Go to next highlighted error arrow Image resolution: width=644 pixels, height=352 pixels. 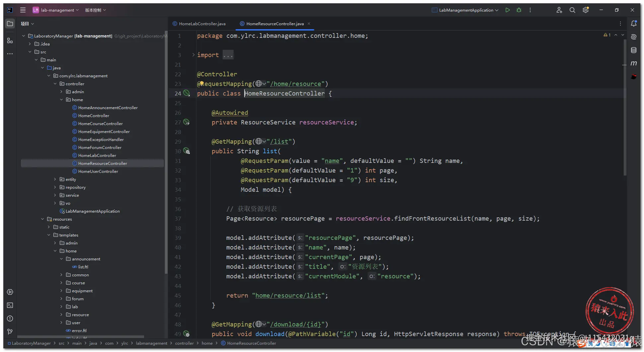(x=623, y=35)
